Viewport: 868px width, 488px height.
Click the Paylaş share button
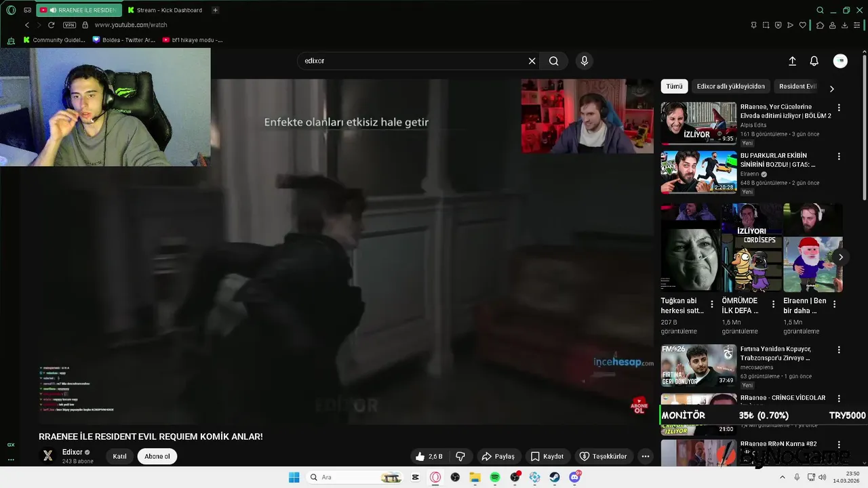(498, 456)
